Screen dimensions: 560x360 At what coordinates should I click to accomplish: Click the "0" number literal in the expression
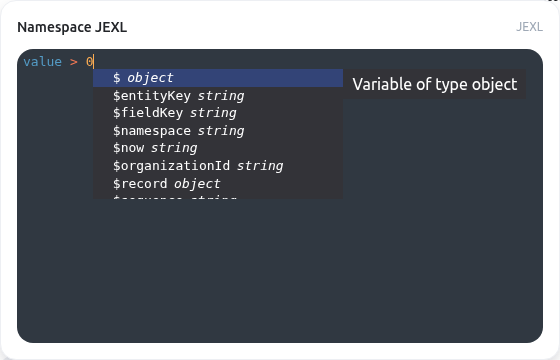coord(89,62)
